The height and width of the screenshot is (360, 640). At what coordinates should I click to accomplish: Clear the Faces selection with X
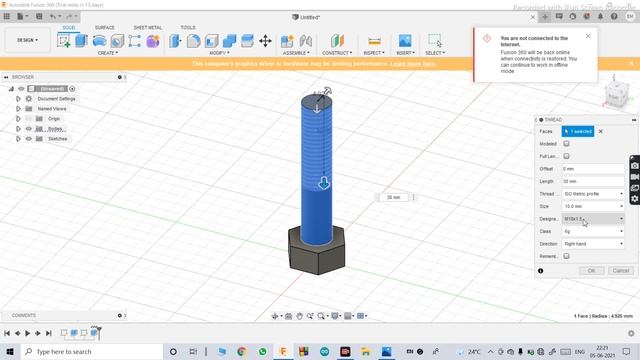600,131
